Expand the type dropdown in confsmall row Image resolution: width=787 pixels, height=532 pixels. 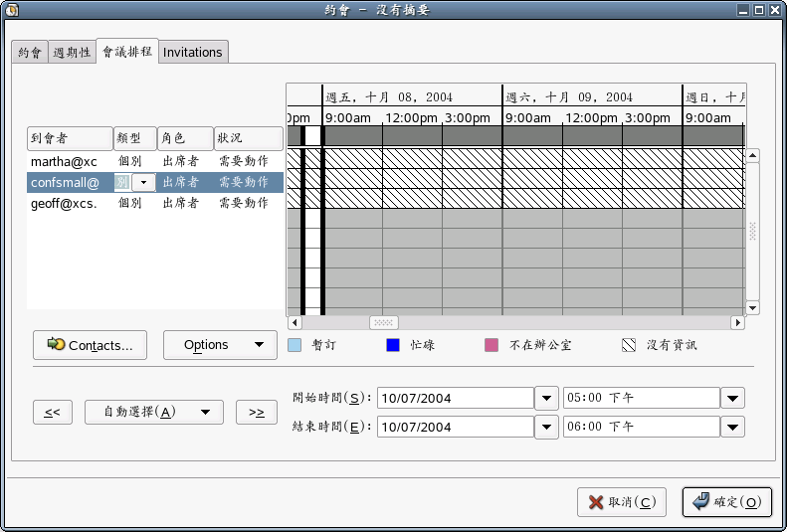click(143, 183)
